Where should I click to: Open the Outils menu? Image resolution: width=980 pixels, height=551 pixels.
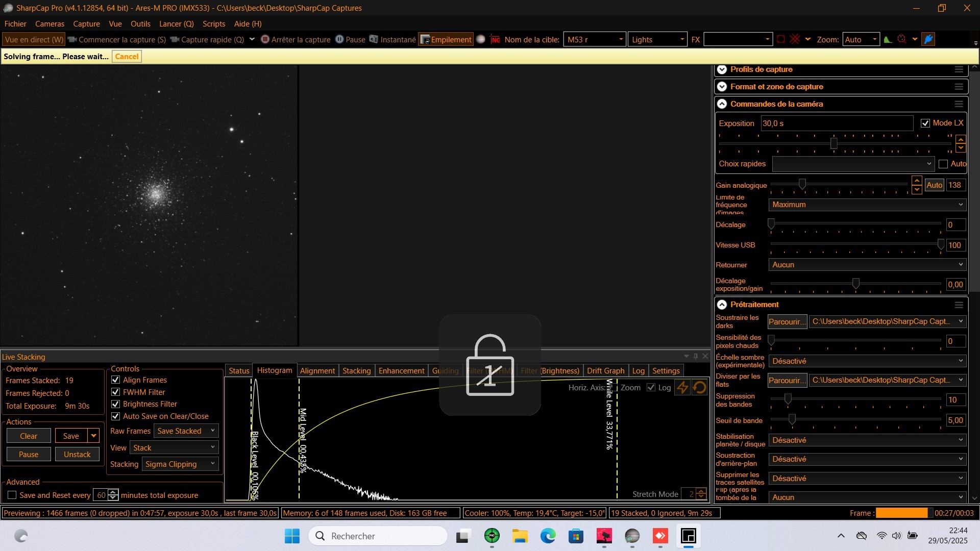140,23
